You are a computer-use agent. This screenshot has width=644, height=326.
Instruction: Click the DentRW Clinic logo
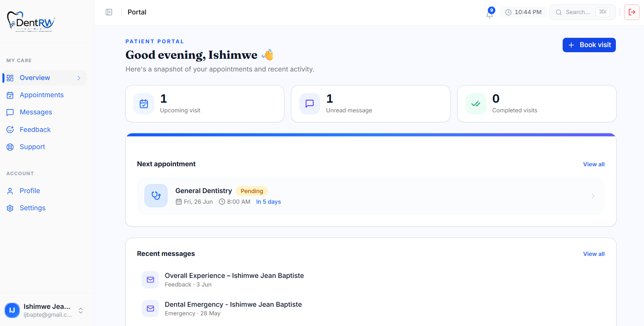tap(31, 22)
